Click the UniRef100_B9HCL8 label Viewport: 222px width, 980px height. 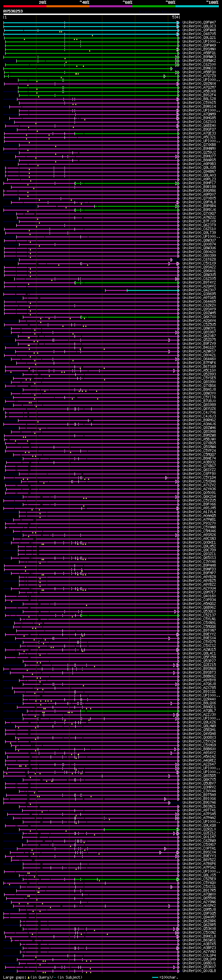pos(199,937)
